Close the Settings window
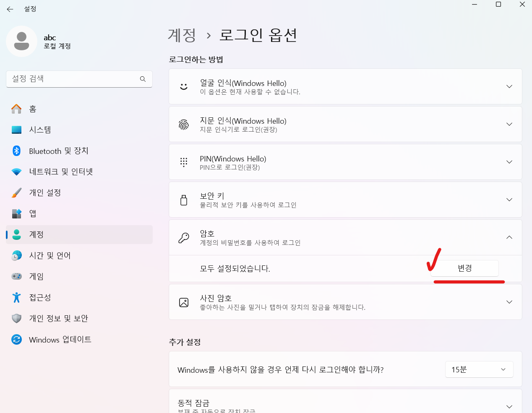This screenshot has height=413, width=532. click(522, 5)
